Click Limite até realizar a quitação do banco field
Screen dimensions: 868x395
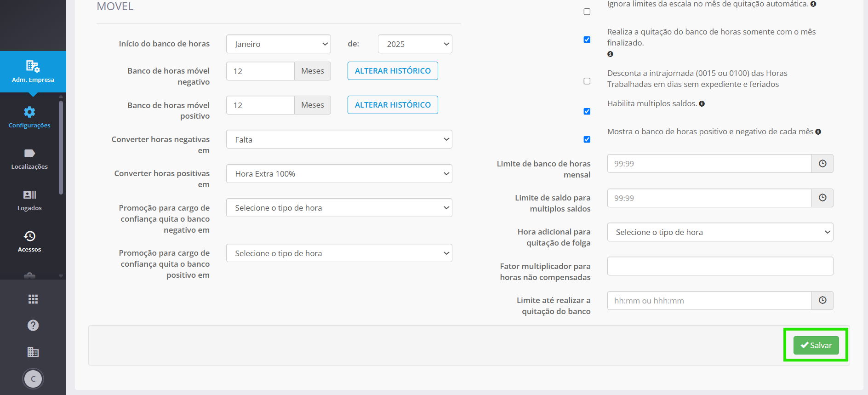pyautogui.click(x=709, y=300)
